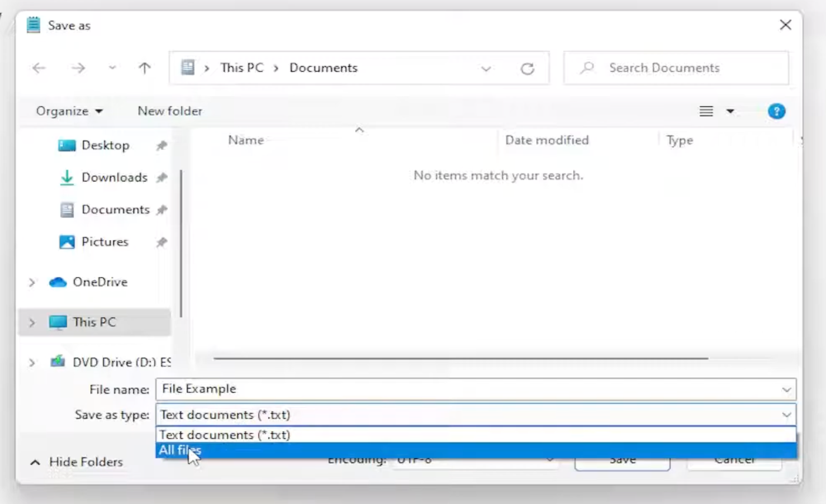
Task: Click the search magnifier icon
Action: [x=586, y=68]
